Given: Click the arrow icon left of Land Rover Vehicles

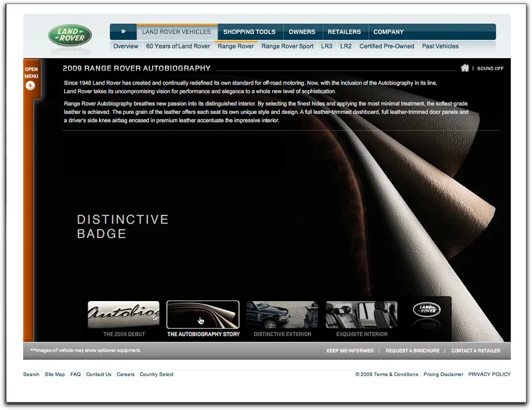Looking at the screenshot, I should 123,31.
